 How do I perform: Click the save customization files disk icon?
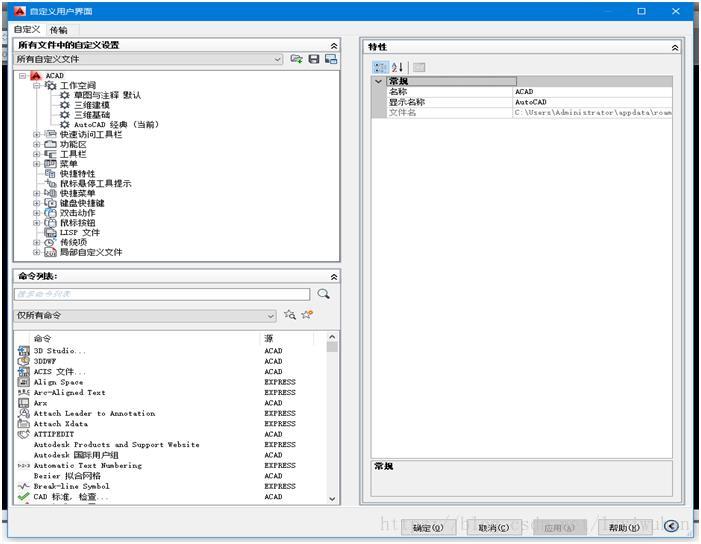click(x=314, y=59)
